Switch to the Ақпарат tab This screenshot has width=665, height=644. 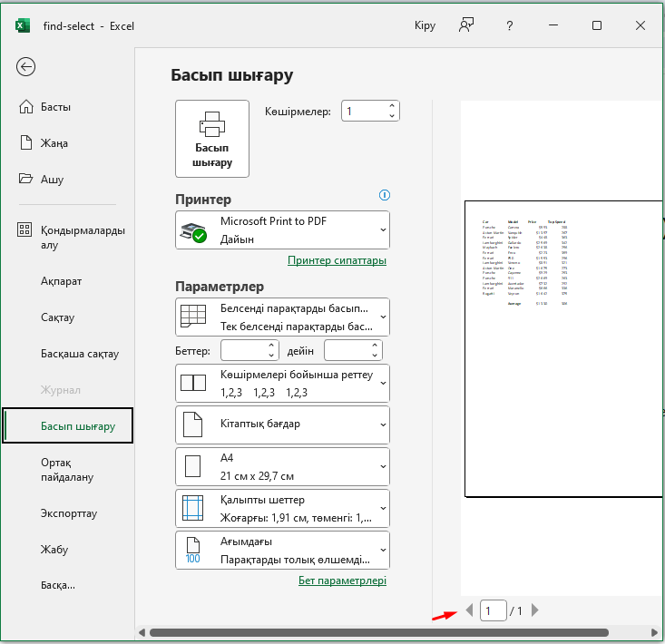point(61,281)
